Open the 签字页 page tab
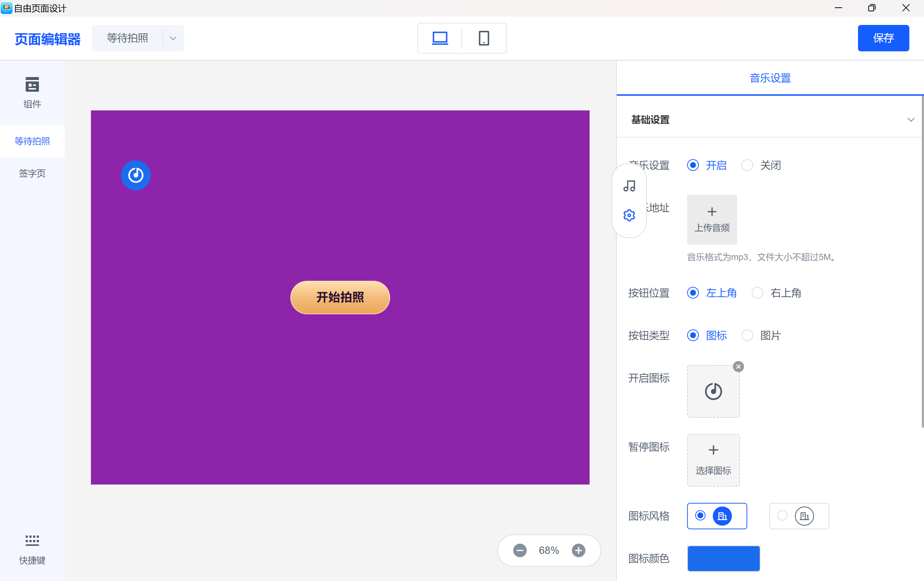Screen dimensions: 924x581 tap(32, 173)
